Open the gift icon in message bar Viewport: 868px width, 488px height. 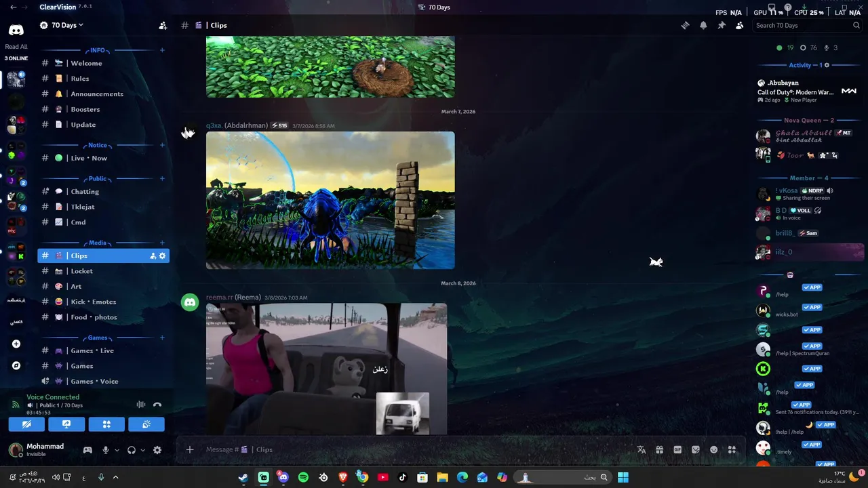click(x=659, y=449)
